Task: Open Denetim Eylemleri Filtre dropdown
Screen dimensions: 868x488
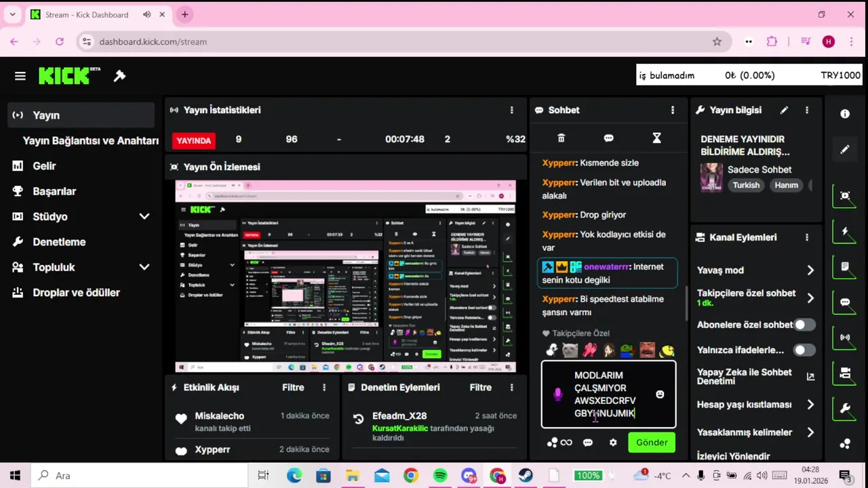Action: pos(481,388)
